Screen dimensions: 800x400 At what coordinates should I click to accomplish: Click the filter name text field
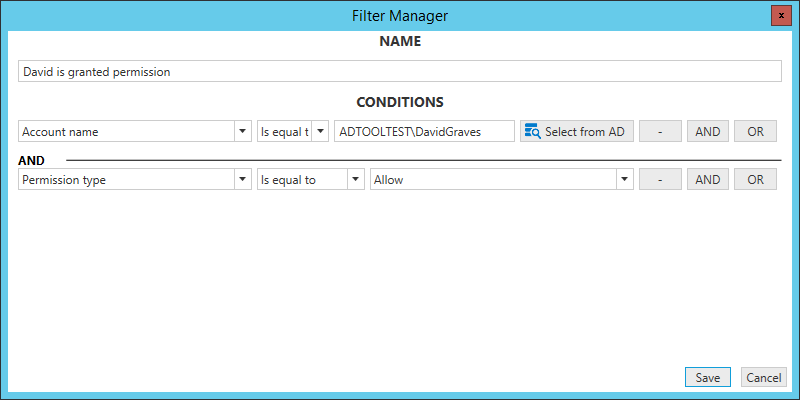point(399,71)
